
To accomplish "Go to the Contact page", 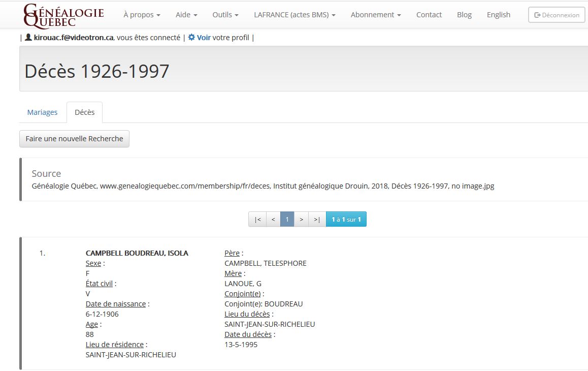I will coord(429,15).
